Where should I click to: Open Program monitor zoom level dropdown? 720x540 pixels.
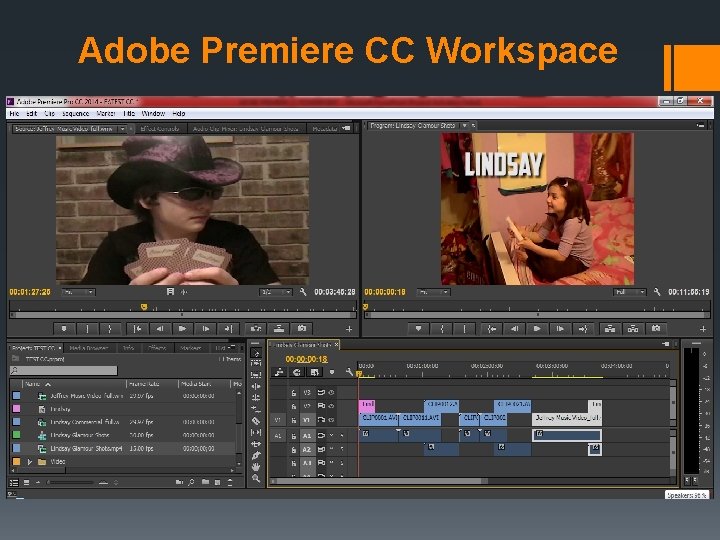pyautogui.click(x=433, y=292)
